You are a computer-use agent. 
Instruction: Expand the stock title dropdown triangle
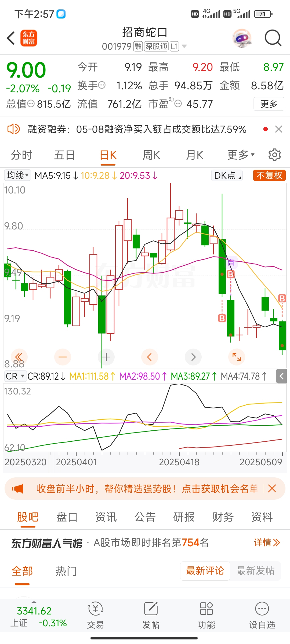(x=184, y=46)
